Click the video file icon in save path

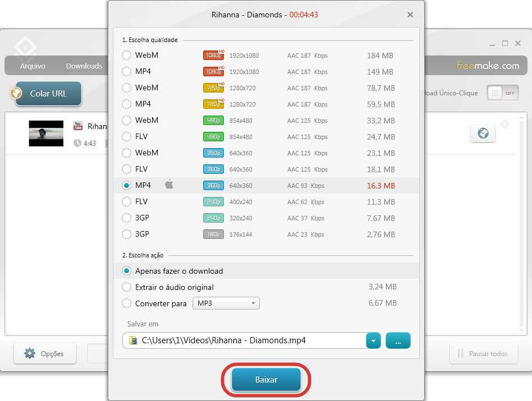(134, 340)
